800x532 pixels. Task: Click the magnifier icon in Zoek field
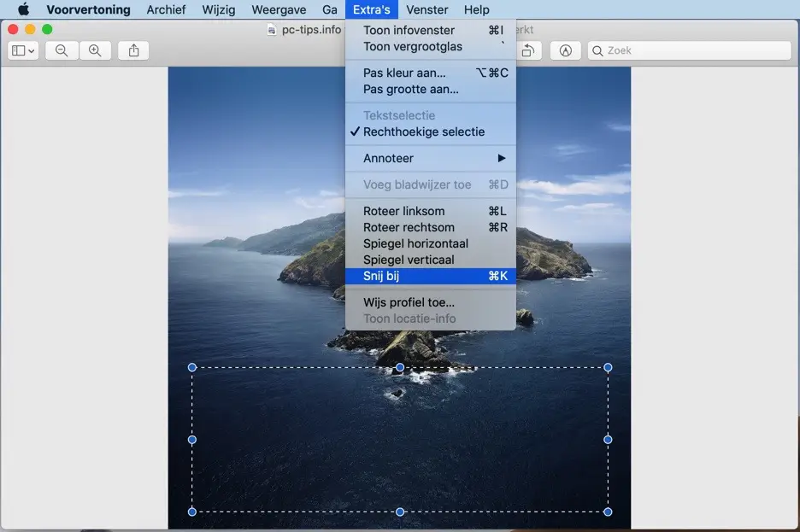point(597,51)
